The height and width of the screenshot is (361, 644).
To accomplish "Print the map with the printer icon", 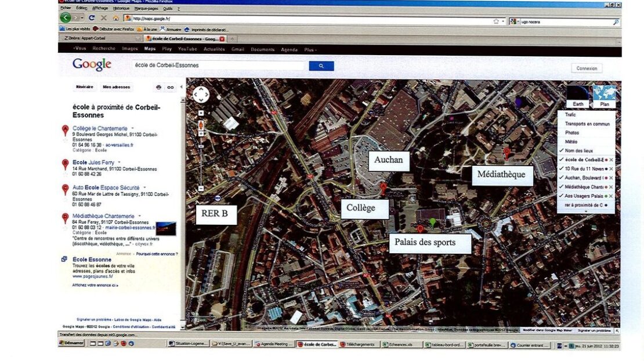I will tap(158, 87).
